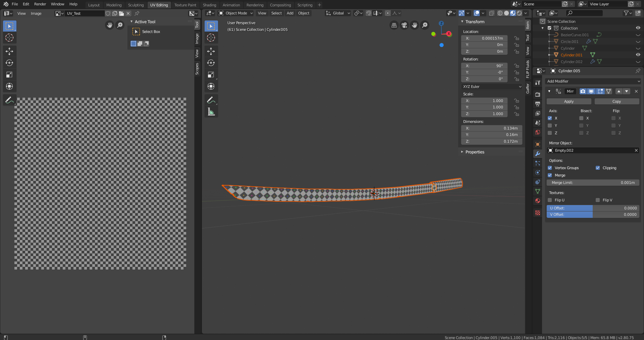Select the Rotate tool in 3D viewport
Image resolution: width=644 pixels, height=340 pixels.
point(211,63)
